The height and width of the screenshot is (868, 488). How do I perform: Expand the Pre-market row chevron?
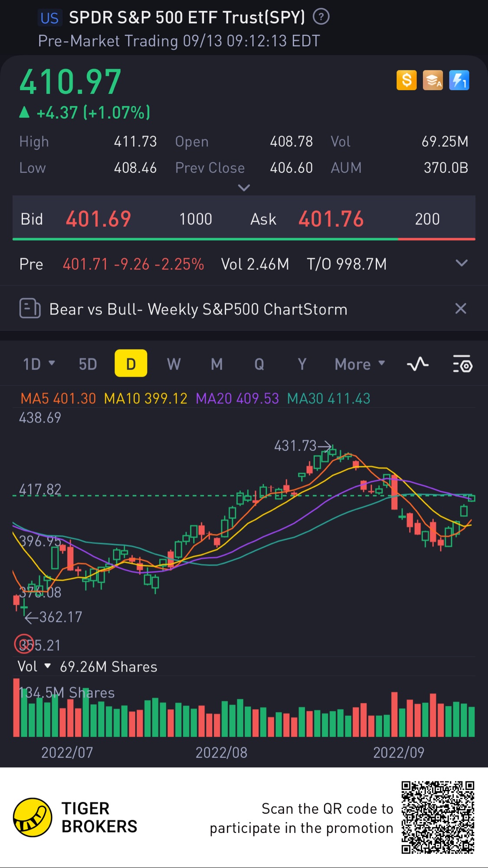[x=462, y=263]
